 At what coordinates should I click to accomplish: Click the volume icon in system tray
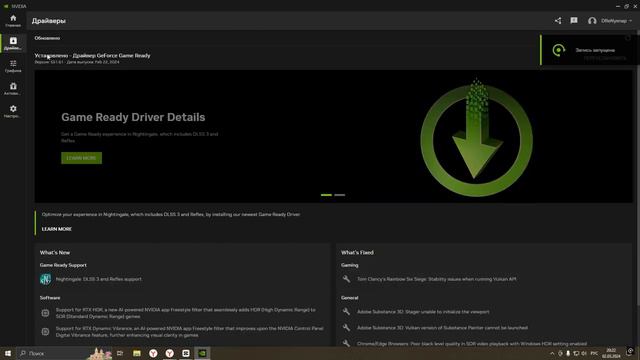pos(584,353)
